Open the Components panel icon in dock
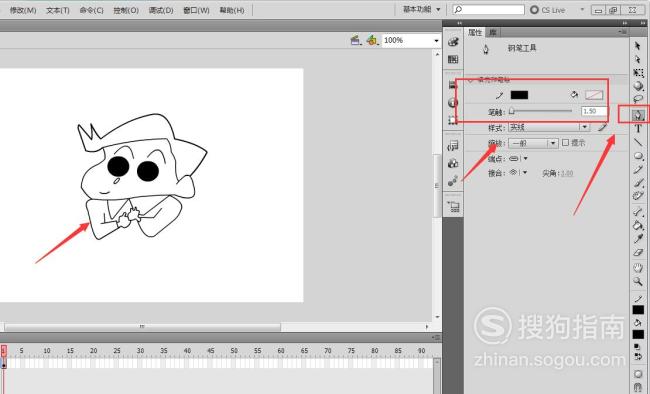The height and width of the screenshot is (394, 650). (453, 163)
